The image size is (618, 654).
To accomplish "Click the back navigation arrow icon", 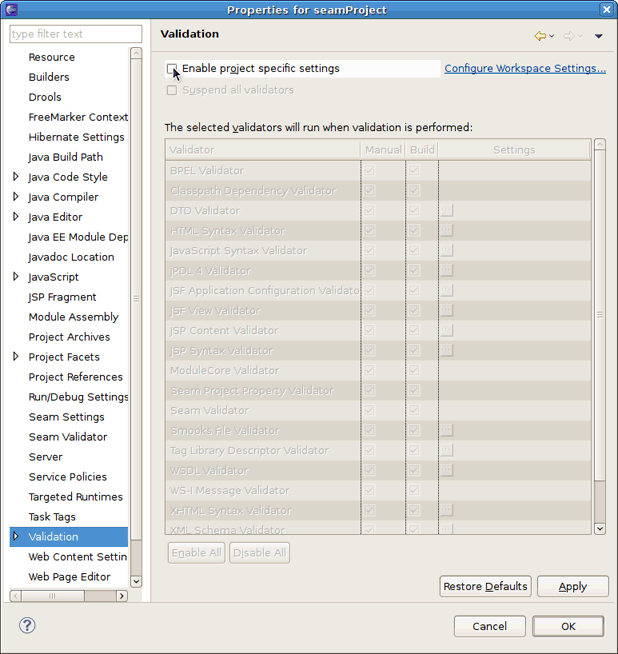I will pos(540,36).
